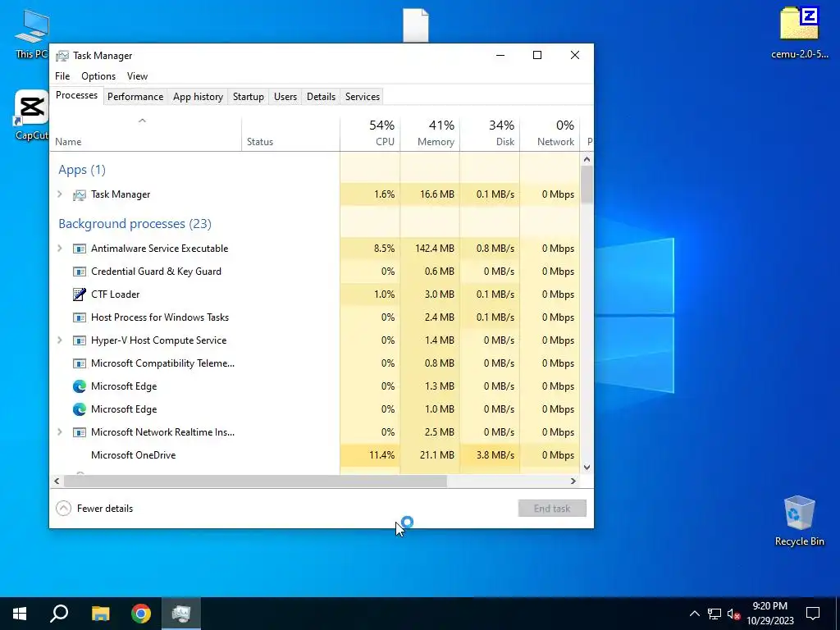Click the second Microsoft Edge process icon

[80, 409]
